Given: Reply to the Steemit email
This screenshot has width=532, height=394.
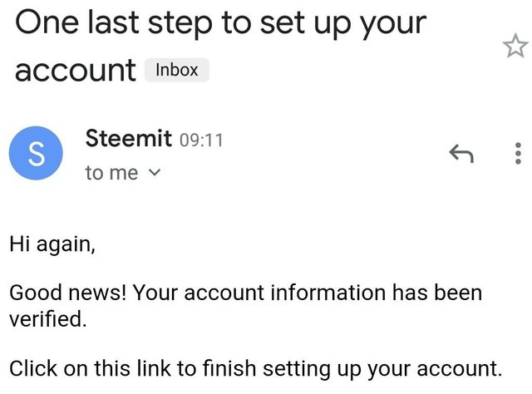Looking at the screenshot, I should (x=461, y=152).
